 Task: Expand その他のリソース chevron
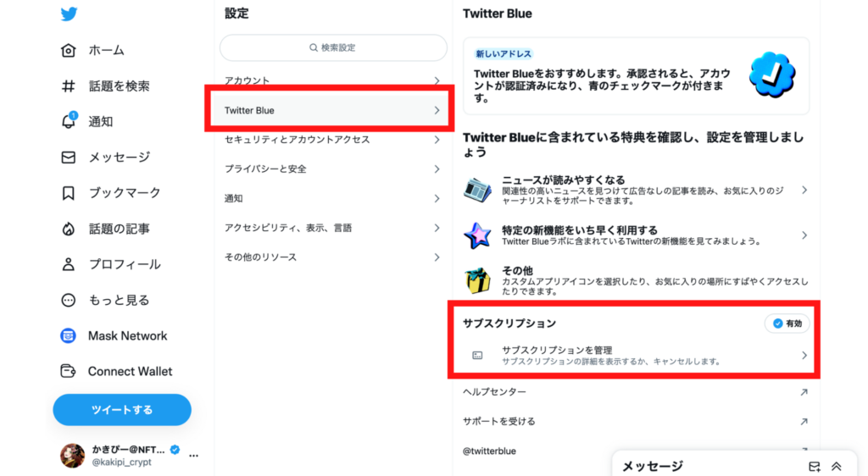[437, 257]
